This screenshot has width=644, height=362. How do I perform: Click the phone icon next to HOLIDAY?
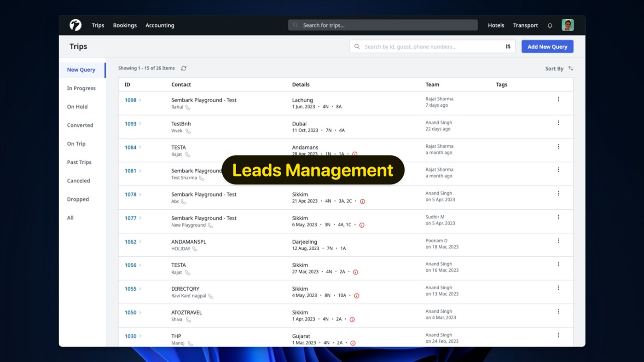(195, 249)
